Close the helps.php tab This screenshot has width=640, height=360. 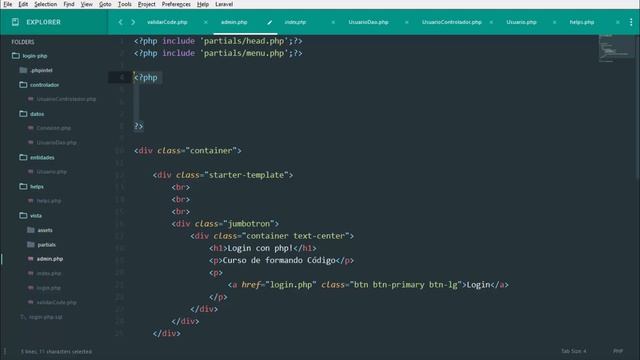(618, 22)
